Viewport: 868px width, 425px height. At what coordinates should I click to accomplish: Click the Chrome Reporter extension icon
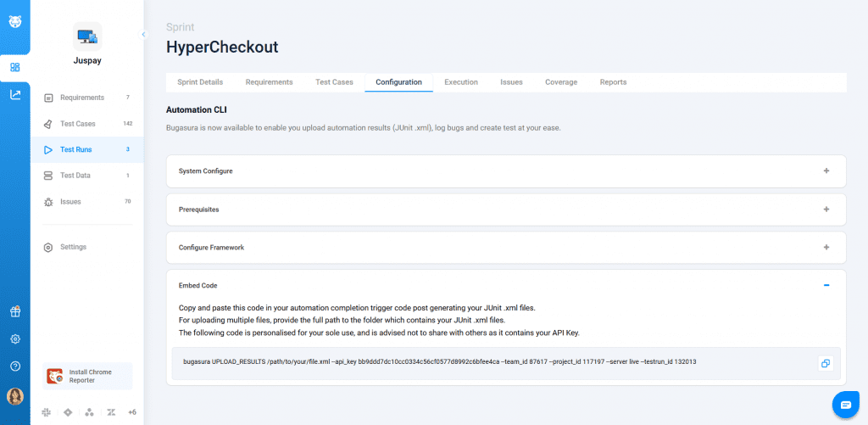pyautogui.click(x=54, y=377)
